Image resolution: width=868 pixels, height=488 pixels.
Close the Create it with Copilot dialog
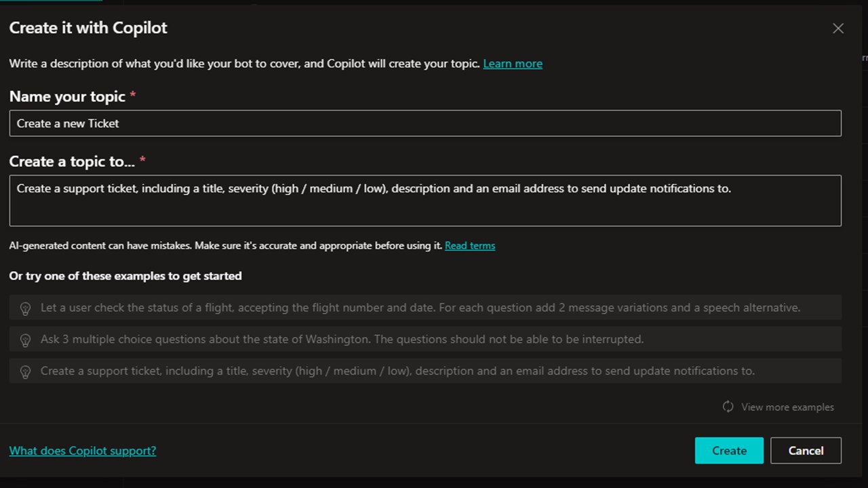click(838, 28)
